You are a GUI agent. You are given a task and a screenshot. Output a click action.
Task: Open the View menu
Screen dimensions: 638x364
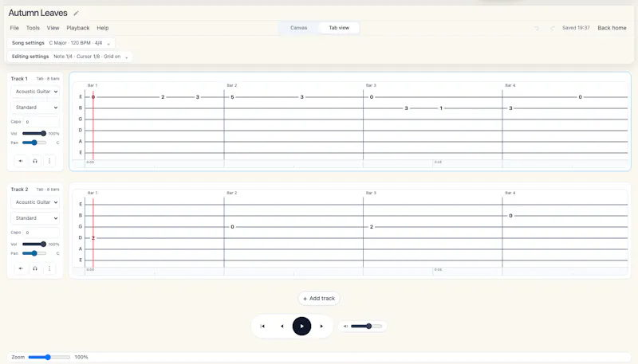pyautogui.click(x=53, y=28)
